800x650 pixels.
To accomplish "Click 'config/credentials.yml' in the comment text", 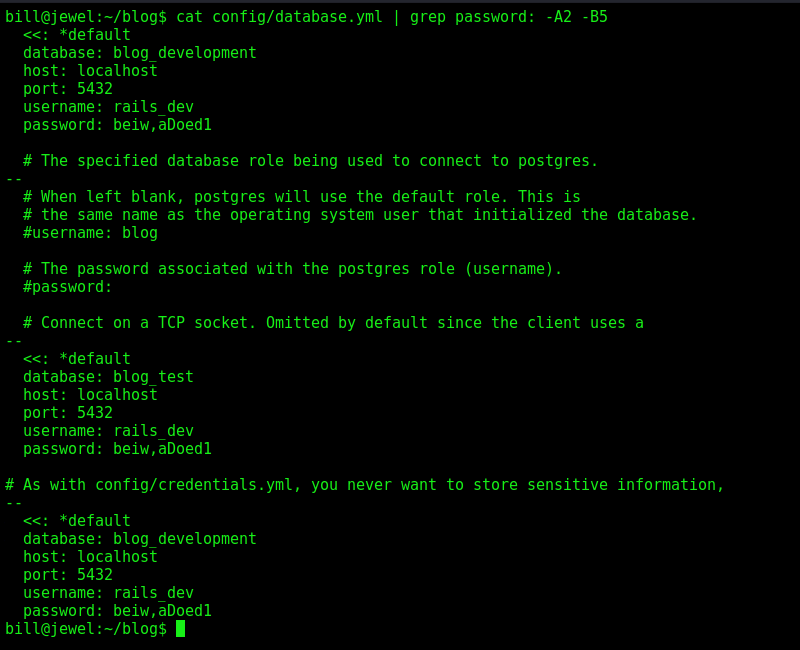I will [x=194, y=485].
